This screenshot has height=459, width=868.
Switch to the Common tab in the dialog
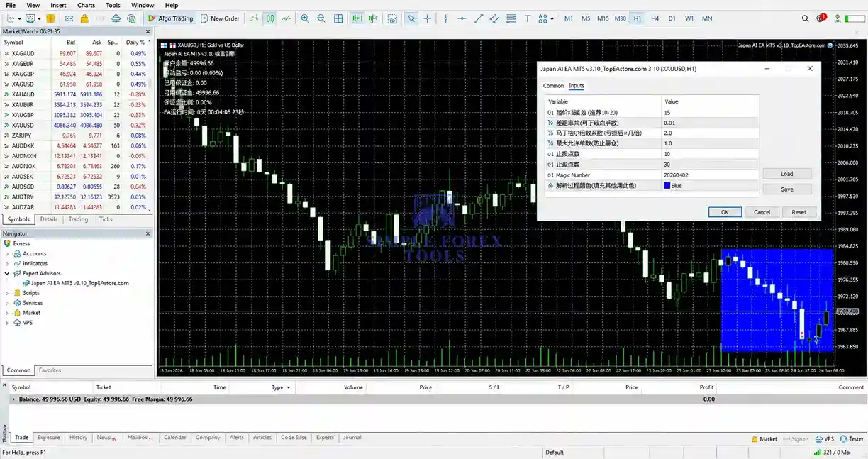point(553,86)
